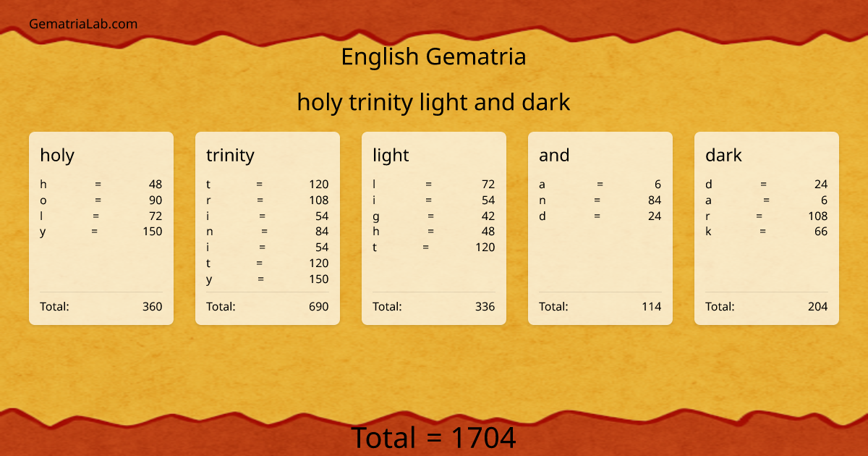The width and height of the screenshot is (868, 456).
Task: Click the phrase 'holy trinity light and dark'
Action: click(x=433, y=102)
